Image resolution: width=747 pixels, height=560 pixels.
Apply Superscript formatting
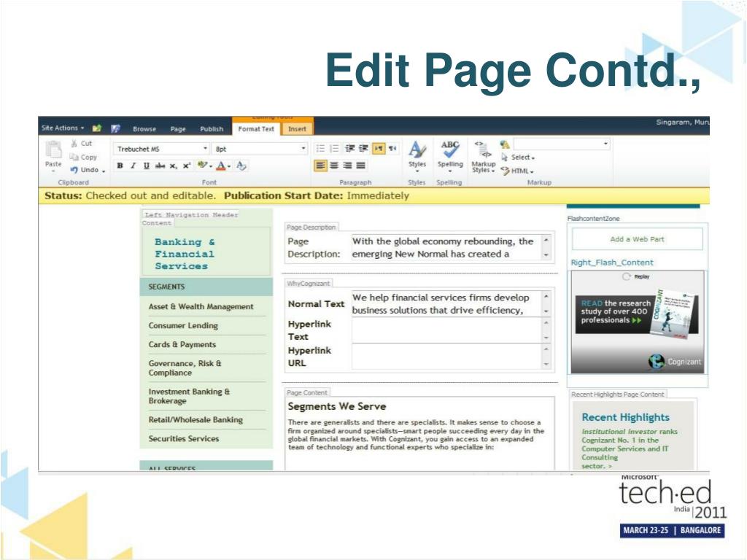click(x=187, y=166)
